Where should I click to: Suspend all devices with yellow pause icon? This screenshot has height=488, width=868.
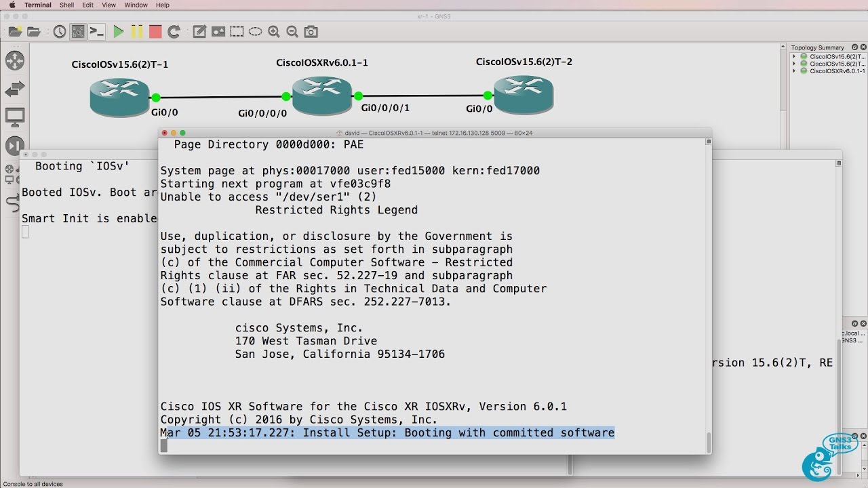[x=137, y=31]
